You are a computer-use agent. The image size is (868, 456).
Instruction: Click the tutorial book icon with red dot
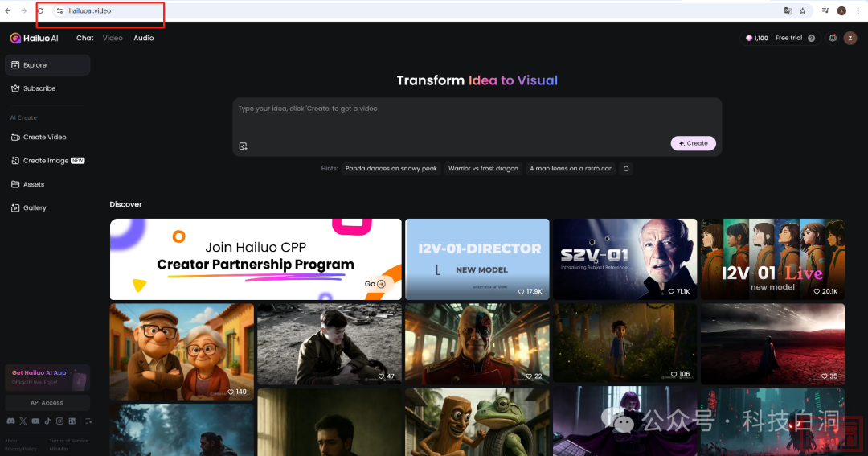[833, 38]
